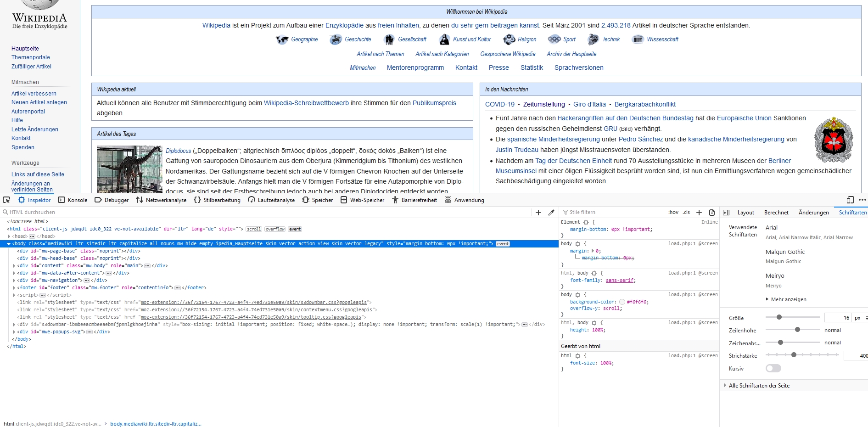Switch to the Konsole tab
The height and width of the screenshot is (427, 868).
(x=73, y=200)
